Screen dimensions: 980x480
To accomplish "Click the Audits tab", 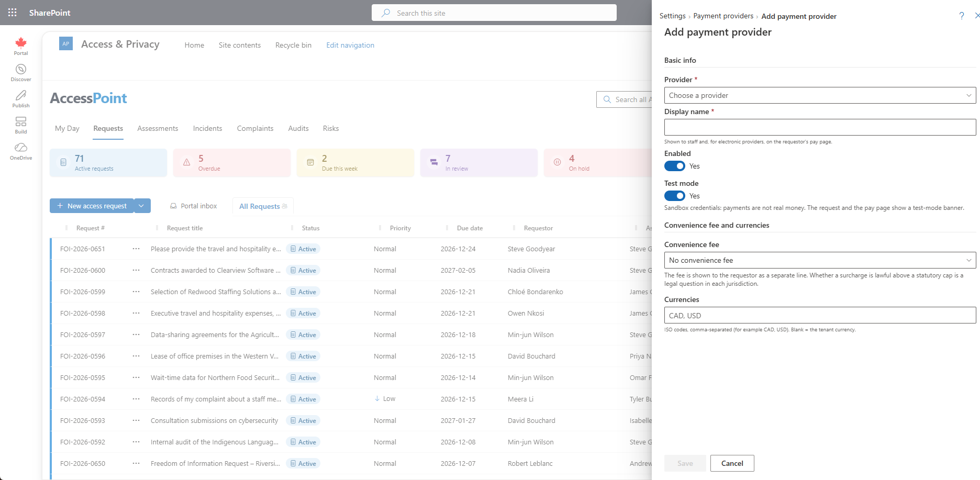I will point(298,128).
